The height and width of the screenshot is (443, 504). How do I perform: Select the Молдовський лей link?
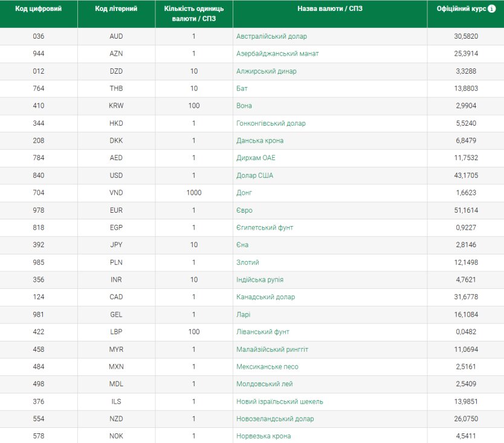[x=264, y=384]
